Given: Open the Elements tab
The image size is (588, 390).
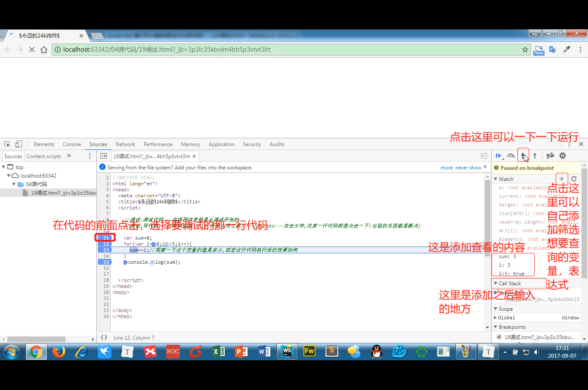Looking at the screenshot, I should point(44,144).
